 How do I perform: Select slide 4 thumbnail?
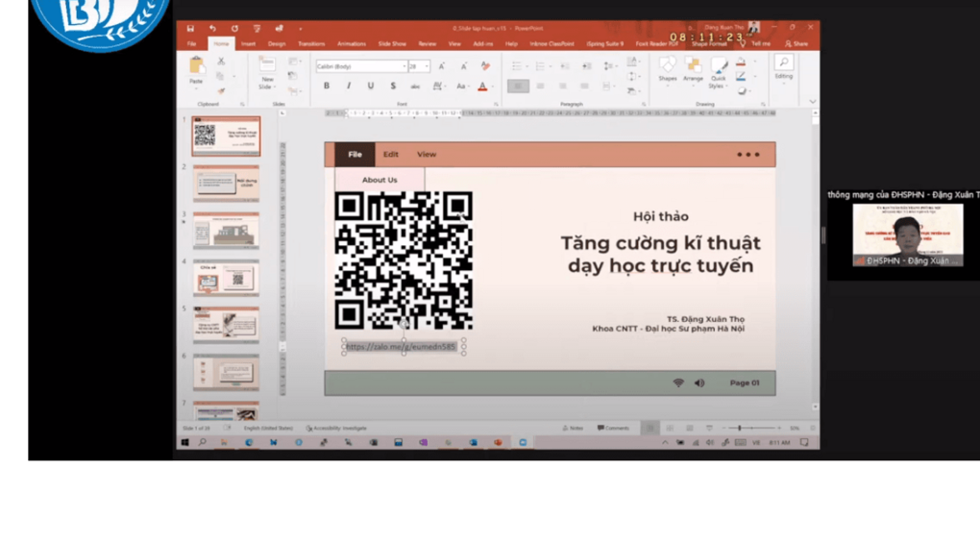pos(226,278)
